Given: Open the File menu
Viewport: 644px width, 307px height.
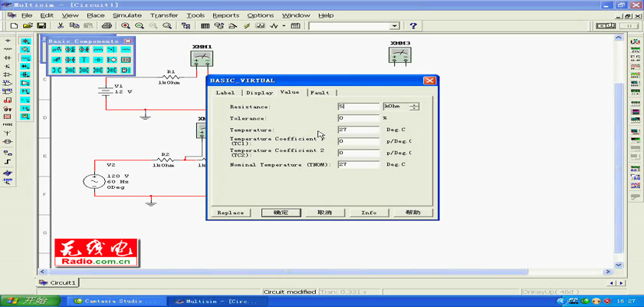Looking at the screenshot, I should point(27,15).
